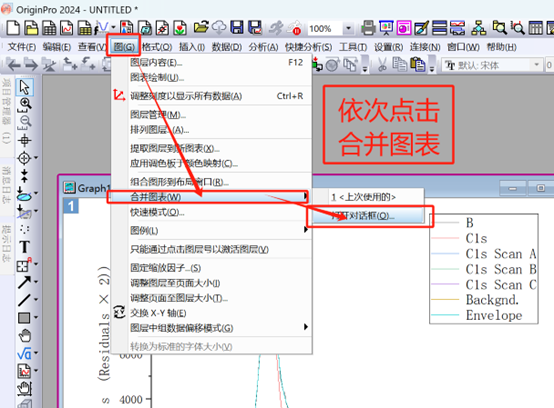Click the Save project floppy icon
The width and height of the screenshot is (554, 408).
coord(237,28)
